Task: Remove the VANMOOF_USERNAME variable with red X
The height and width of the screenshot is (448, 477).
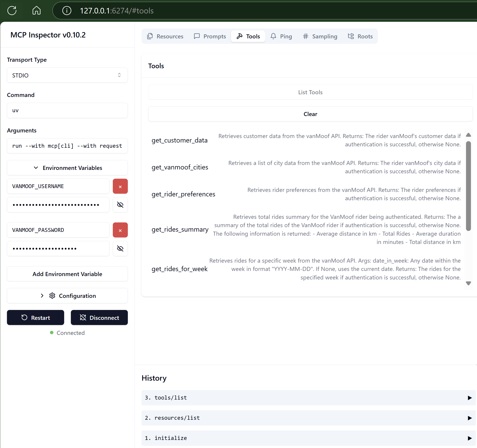Action: pyautogui.click(x=120, y=186)
